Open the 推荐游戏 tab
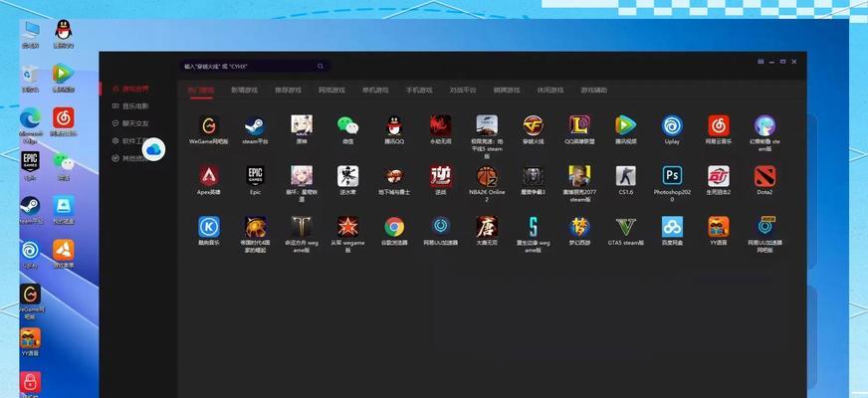868x398 pixels. [x=288, y=90]
